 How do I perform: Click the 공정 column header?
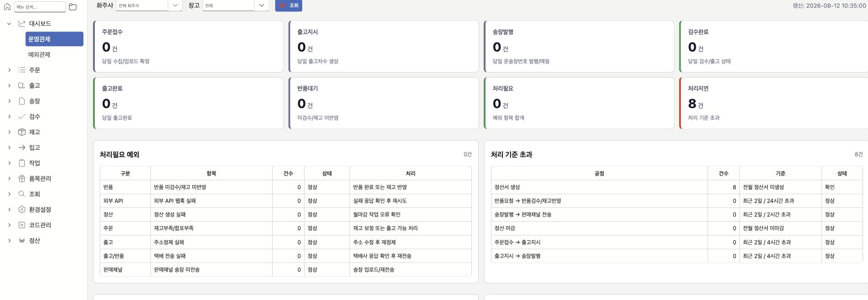click(599, 173)
